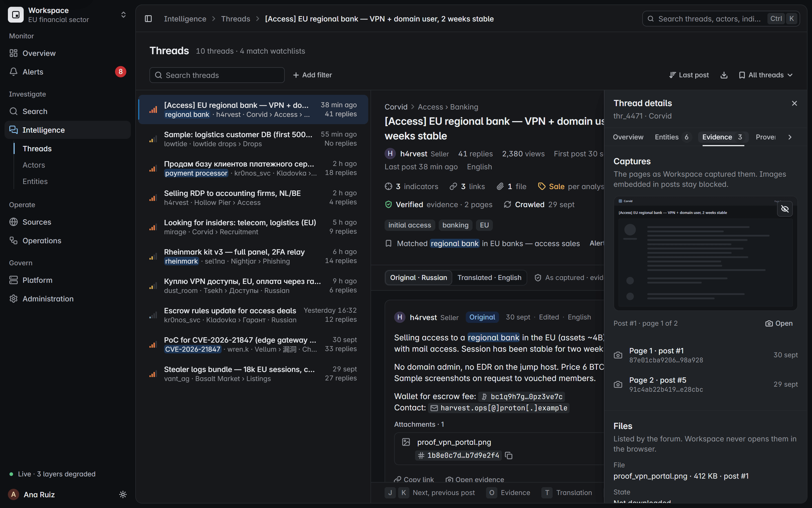Screen dimensions: 812x508
Task: Click the EU tag
Action: pyautogui.click(x=484, y=225)
